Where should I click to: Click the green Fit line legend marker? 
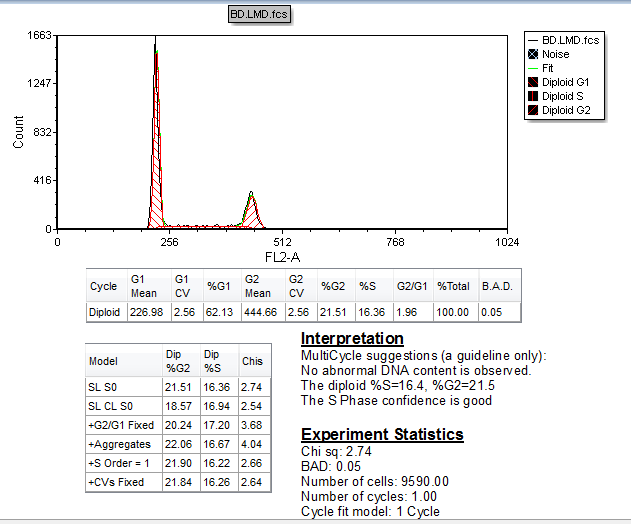(533, 68)
